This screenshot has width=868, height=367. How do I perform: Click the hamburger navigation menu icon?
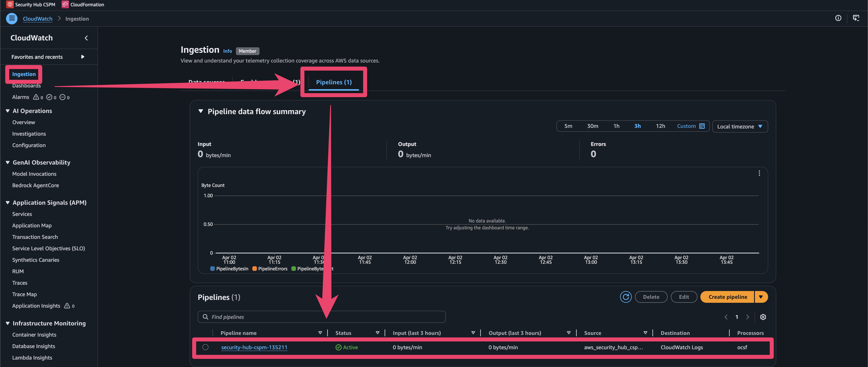click(12, 19)
